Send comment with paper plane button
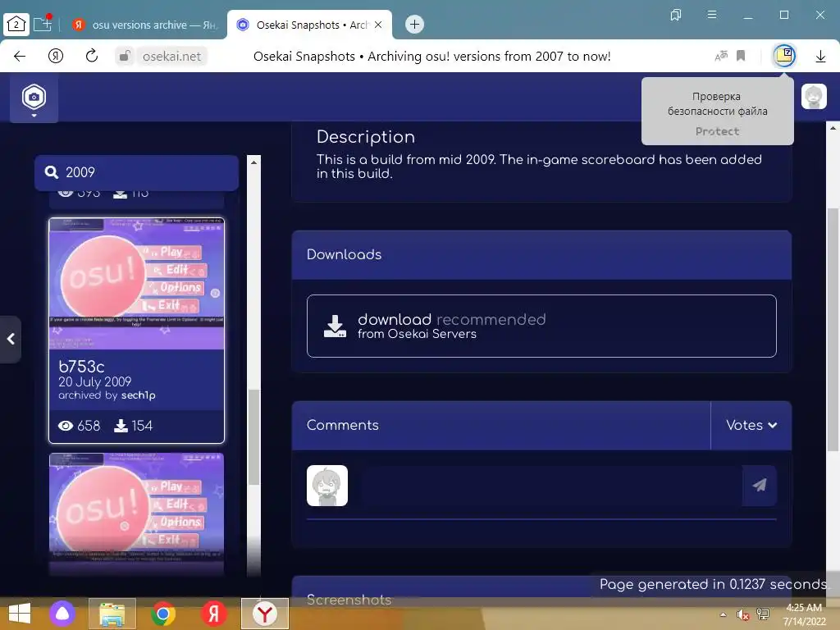 point(759,486)
